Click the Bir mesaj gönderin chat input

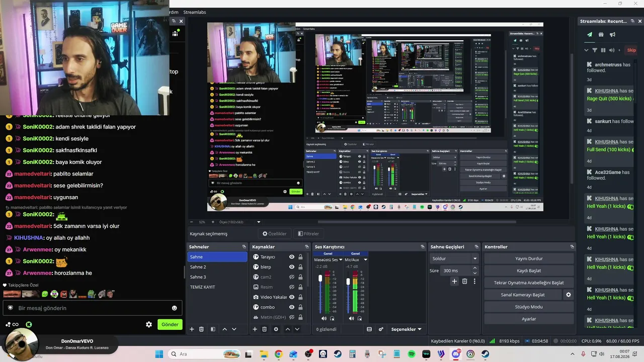click(x=93, y=308)
